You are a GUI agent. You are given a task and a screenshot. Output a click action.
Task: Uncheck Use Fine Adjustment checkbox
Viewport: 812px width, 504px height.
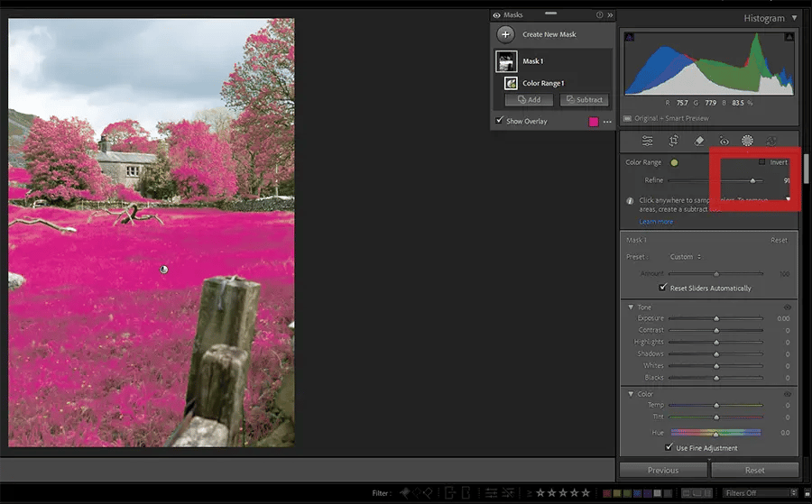click(669, 447)
